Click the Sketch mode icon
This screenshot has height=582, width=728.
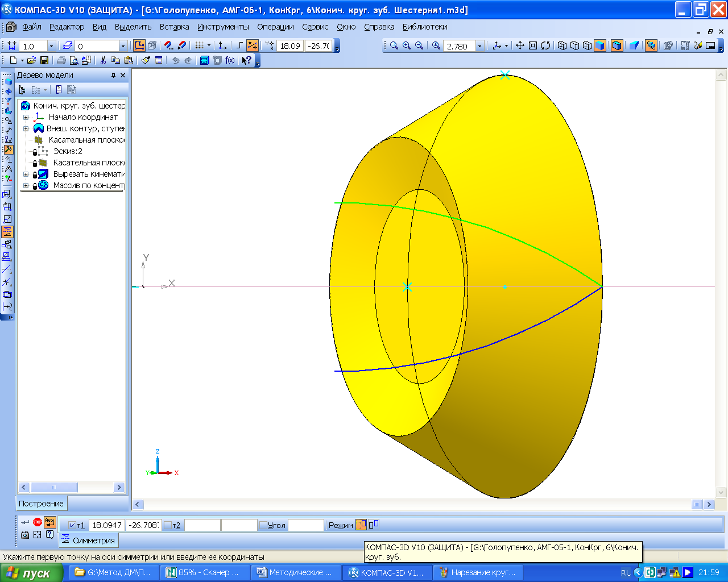(139, 46)
